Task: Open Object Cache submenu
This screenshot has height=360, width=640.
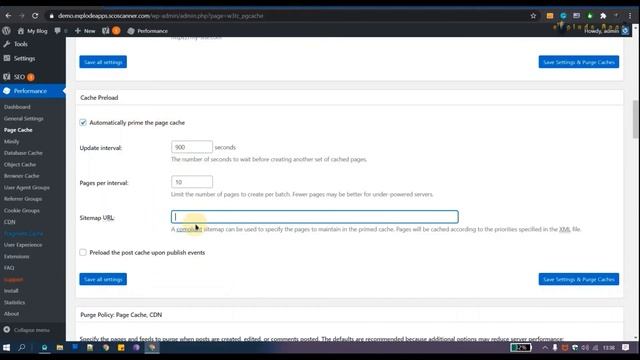Action: click(x=20, y=164)
